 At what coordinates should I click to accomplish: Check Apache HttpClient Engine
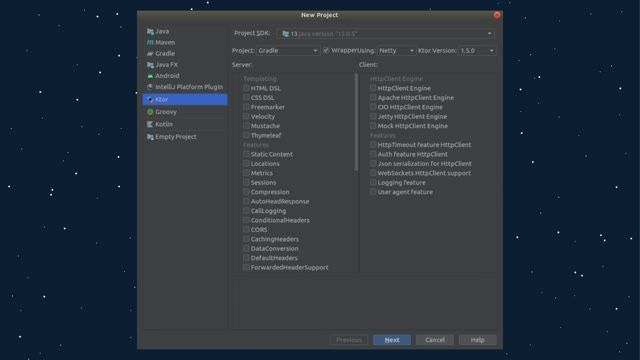click(373, 97)
